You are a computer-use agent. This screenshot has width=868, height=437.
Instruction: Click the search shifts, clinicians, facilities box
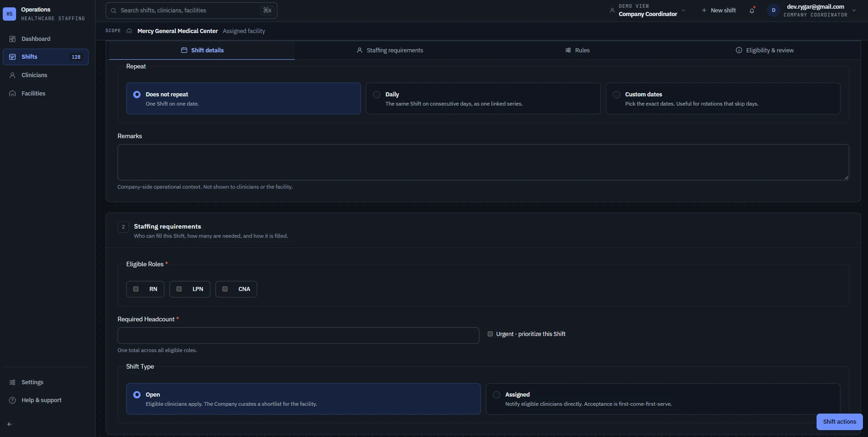(192, 11)
